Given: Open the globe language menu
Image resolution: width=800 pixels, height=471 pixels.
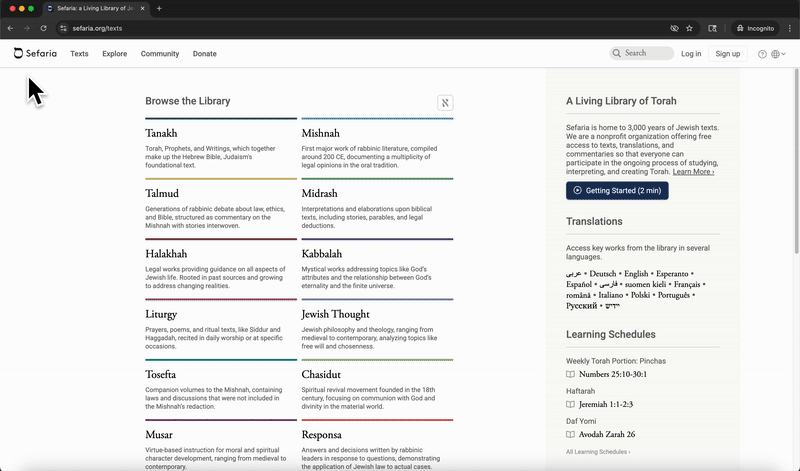Looking at the screenshot, I should tap(778, 54).
